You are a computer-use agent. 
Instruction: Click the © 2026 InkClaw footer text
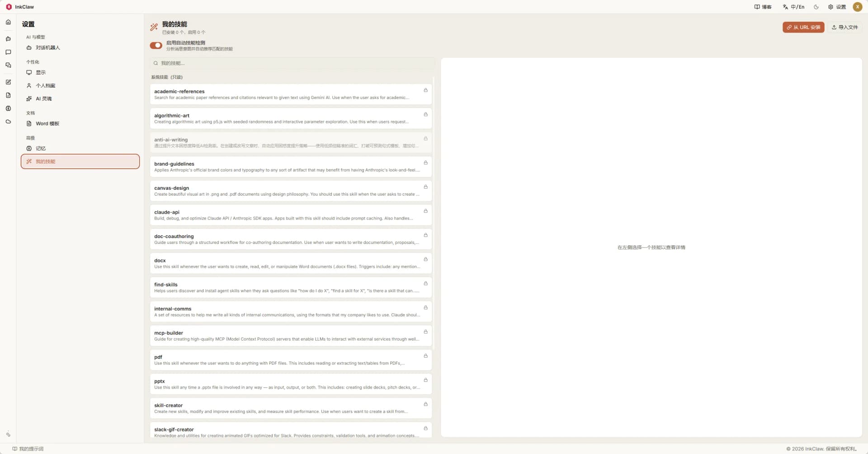[x=821, y=449]
